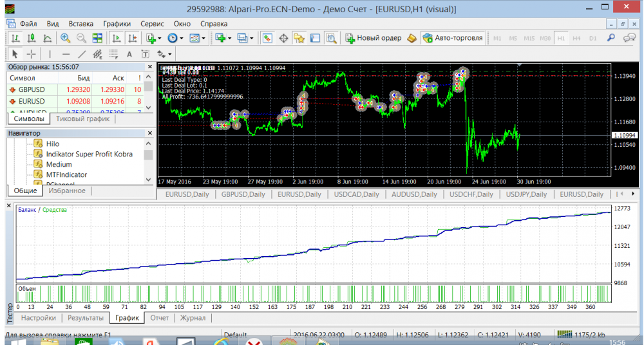
Task: Open tester Результаты tab
Action: click(x=86, y=317)
